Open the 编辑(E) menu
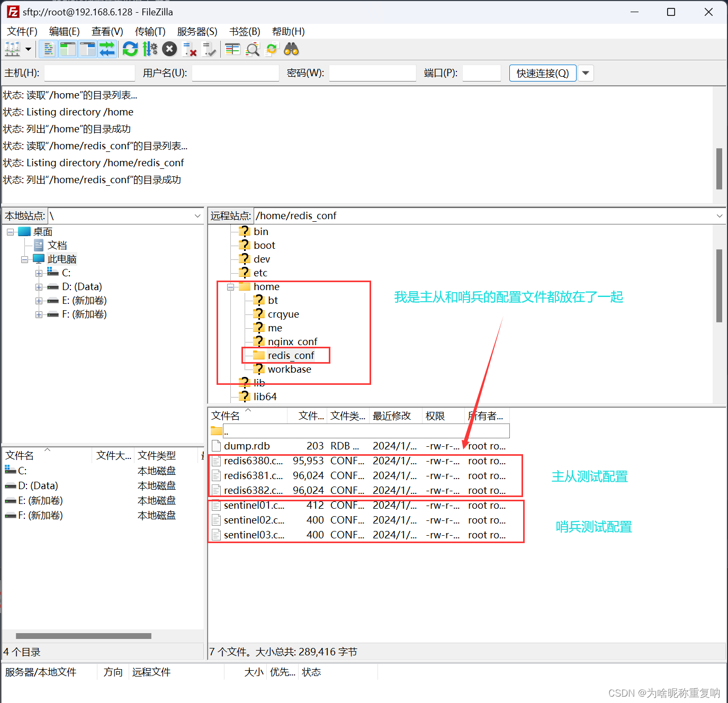Viewport: 728px width, 703px height. pyautogui.click(x=64, y=31)
